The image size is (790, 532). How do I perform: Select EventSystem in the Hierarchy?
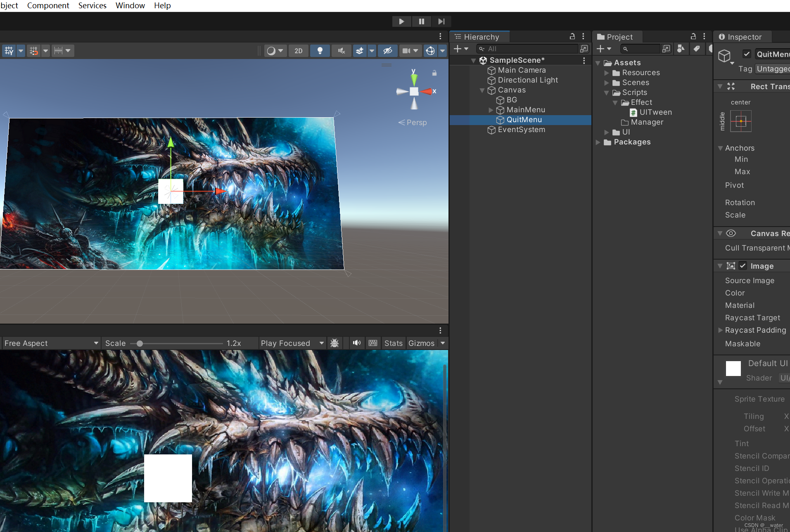pyautogui.click(x=521, y=130)
